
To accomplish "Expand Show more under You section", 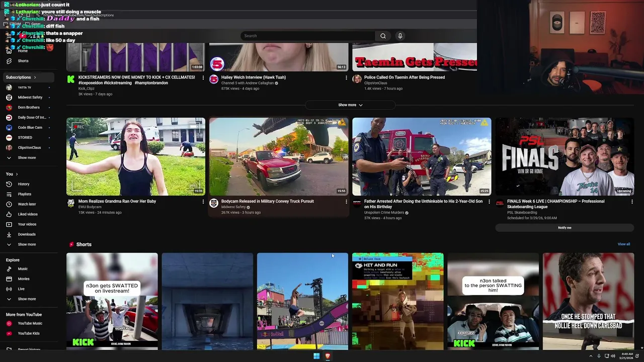I will pos(27,244).
